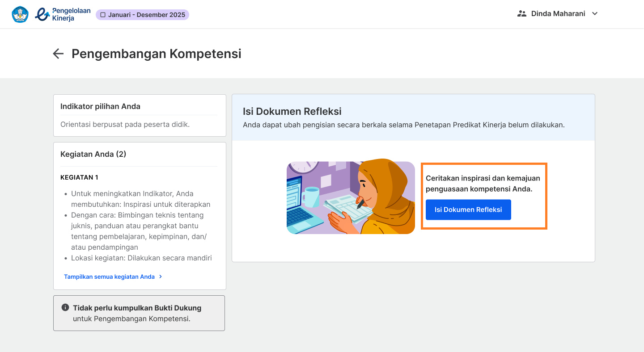Click the user group icon beside Dinda Maharani
This screenshot has height=352, width=644.
(x=521, y=14)
